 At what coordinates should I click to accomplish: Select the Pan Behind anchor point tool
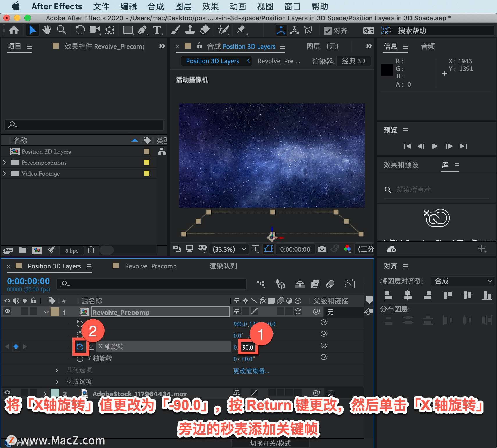pos(109,30)
